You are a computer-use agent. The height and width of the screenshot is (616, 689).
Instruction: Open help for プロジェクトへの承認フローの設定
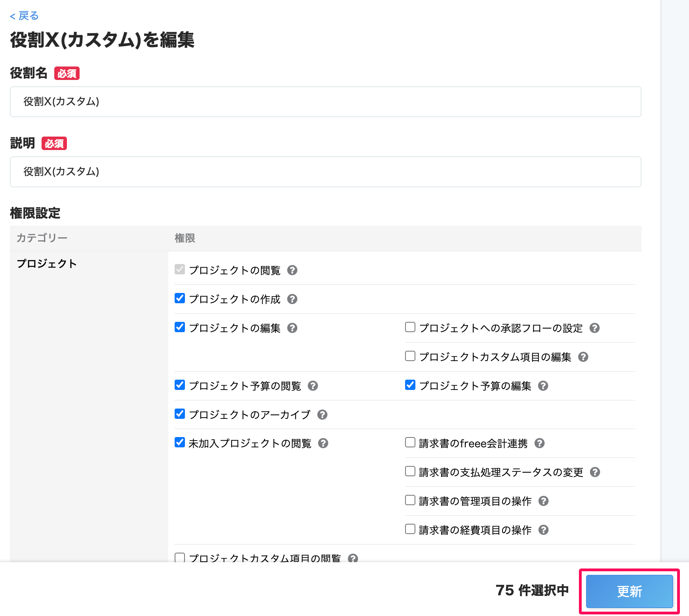[594, 328]
